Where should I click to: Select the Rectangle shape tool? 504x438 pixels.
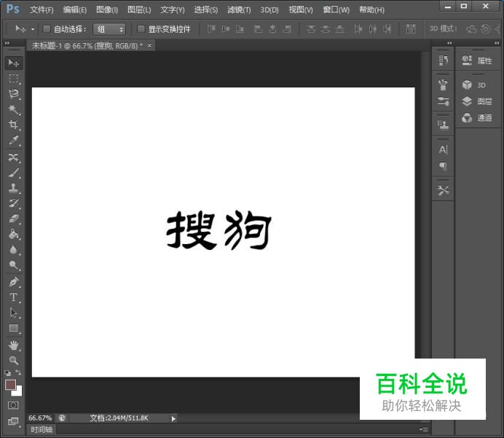(x=14, y=328)
